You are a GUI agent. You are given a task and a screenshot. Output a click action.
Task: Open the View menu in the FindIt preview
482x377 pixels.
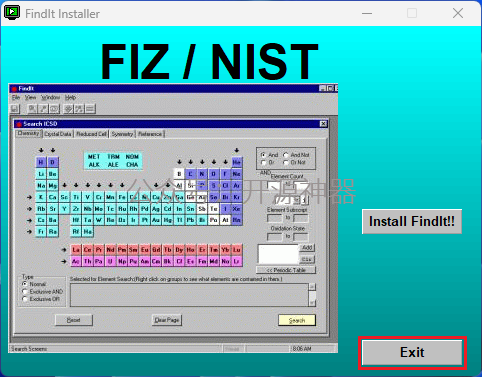30,97
